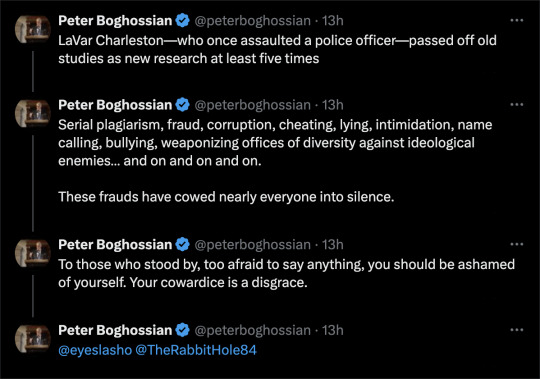Open 13h timestamp on first tweet
This screenshot has width=540, height=379.
coord(333,21)
